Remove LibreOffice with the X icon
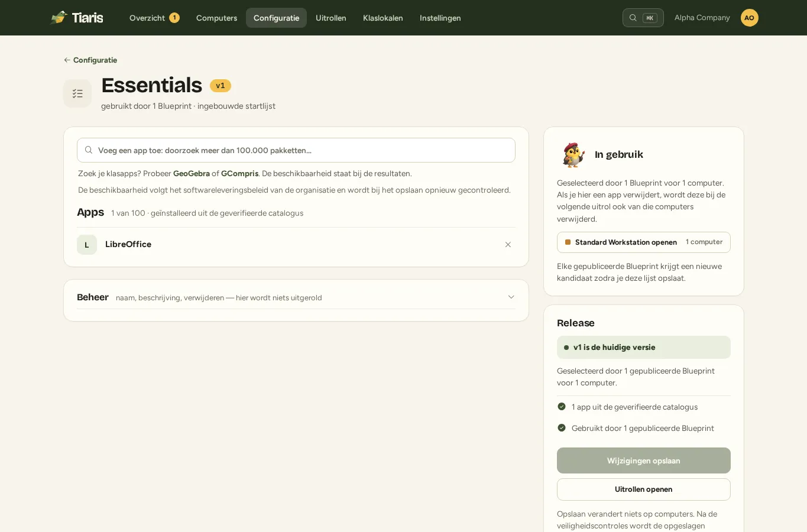 (508, 245)
